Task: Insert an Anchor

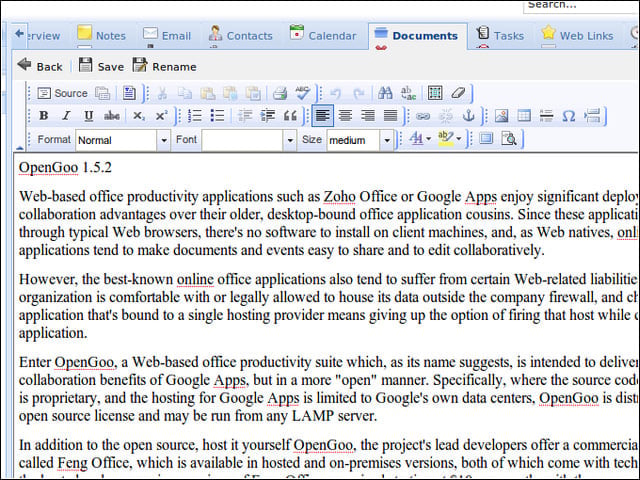Action: point(468,116)
